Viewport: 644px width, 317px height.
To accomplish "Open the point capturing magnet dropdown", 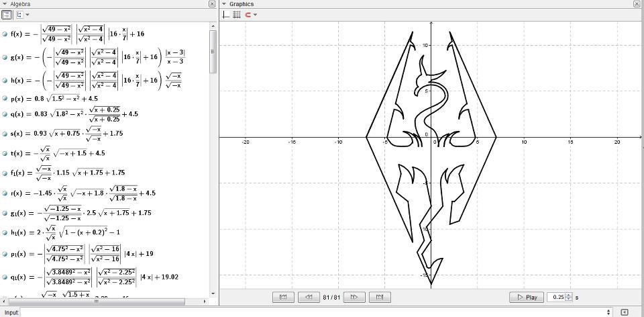I will (x=250, y=14).
